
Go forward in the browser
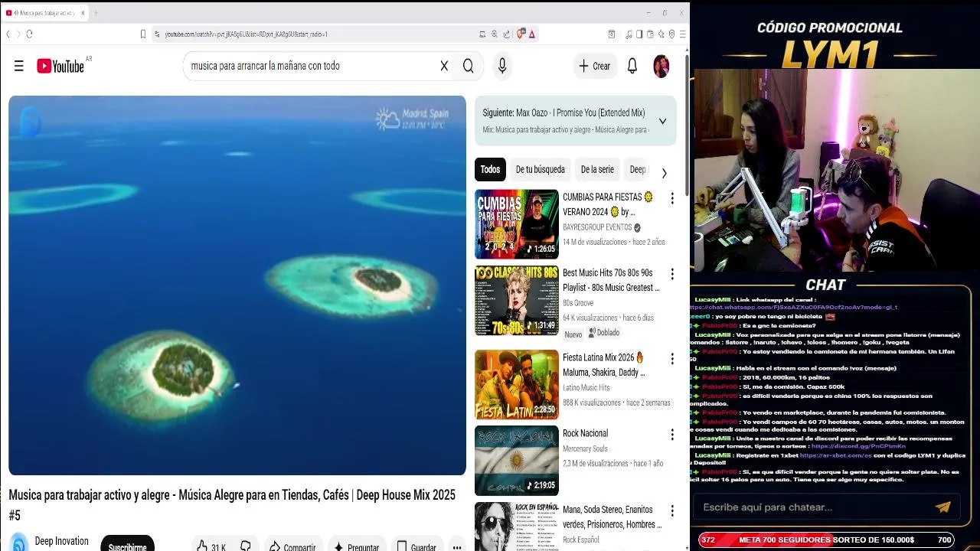click(18, 34)
